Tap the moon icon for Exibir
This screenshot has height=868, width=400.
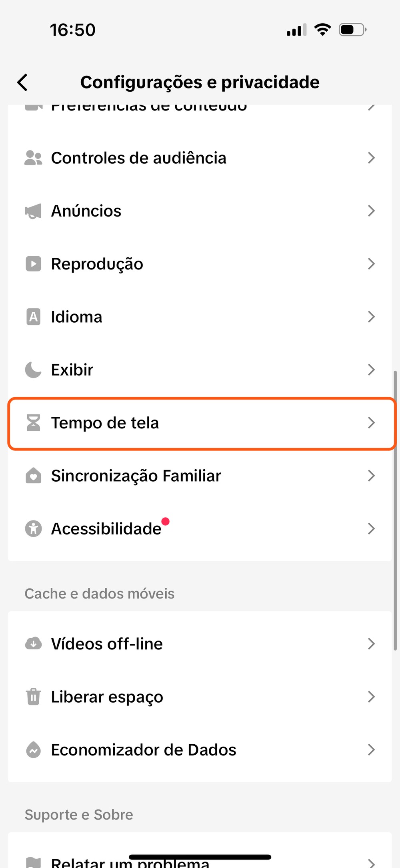[33, 370]
